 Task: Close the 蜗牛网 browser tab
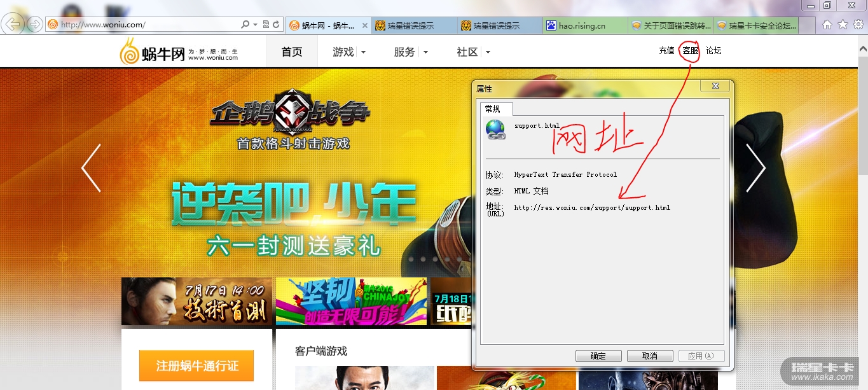(364, 25)
